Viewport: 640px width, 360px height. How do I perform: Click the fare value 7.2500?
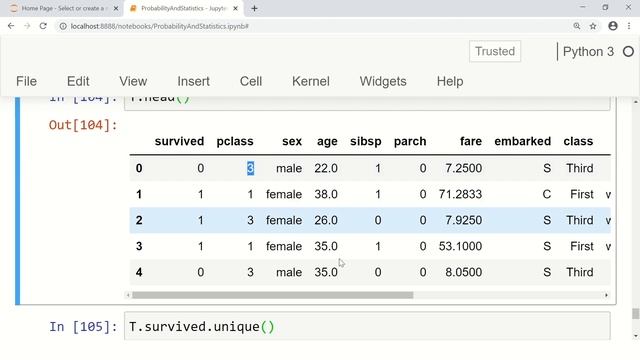463,168
